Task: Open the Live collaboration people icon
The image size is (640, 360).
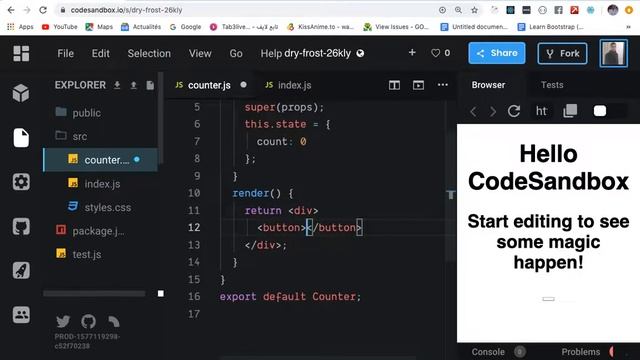Action: (x=21, y=315)
